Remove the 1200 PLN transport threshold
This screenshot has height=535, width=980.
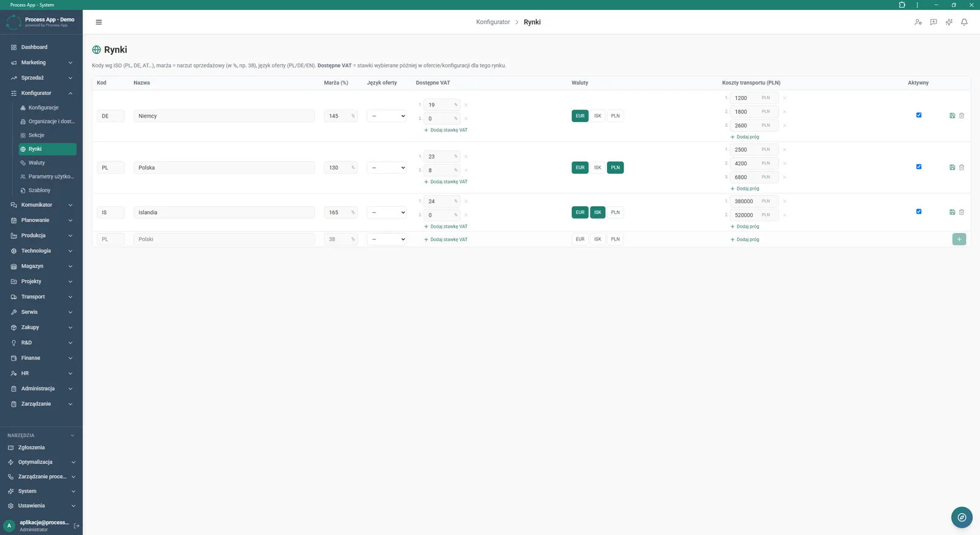tap(785, 98)
